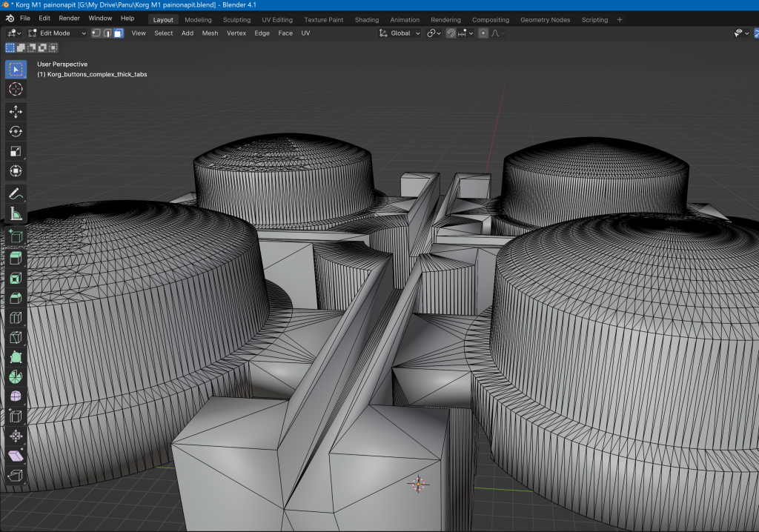The height and width of the screenshot is (532, 759).
Task: Select the Rip Region tool
Action: click(16, 476)
